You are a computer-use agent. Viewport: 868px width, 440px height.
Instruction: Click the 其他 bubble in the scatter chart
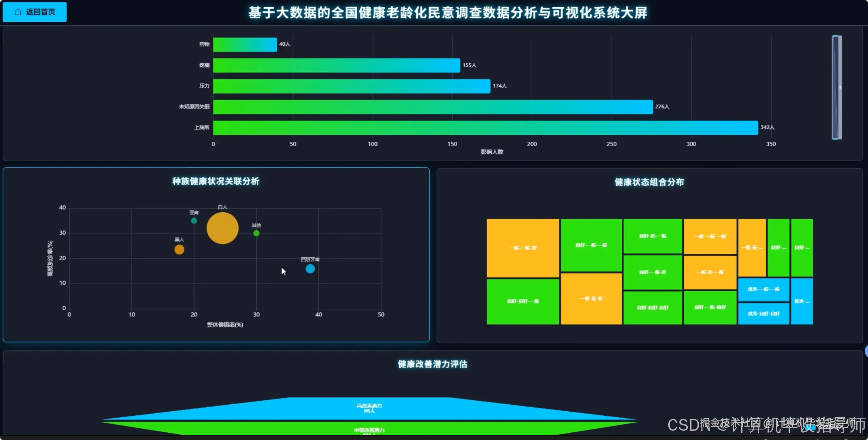(x=256, y=233)
